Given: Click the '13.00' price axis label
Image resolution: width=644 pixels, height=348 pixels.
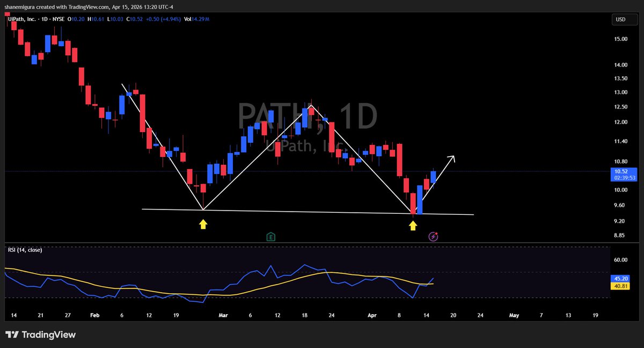Looking at the screenshot, I should [620, 92].
